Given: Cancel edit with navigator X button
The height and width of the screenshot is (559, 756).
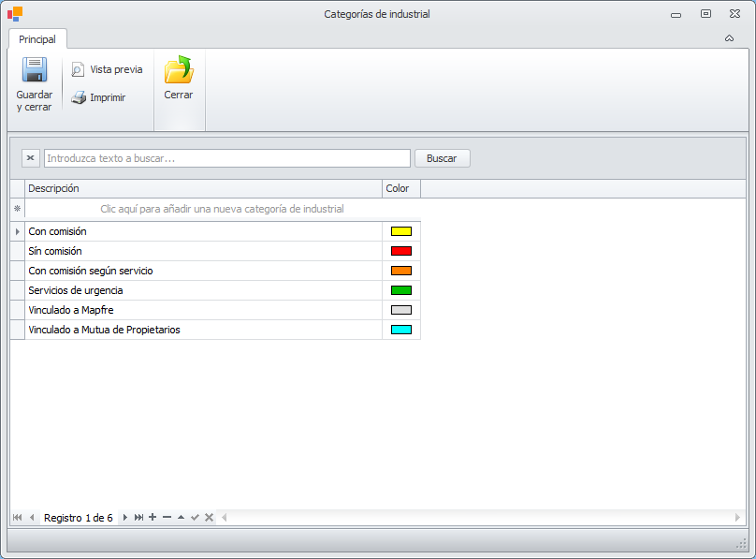Looking at the screenshot, I should [x=209, y=517].
